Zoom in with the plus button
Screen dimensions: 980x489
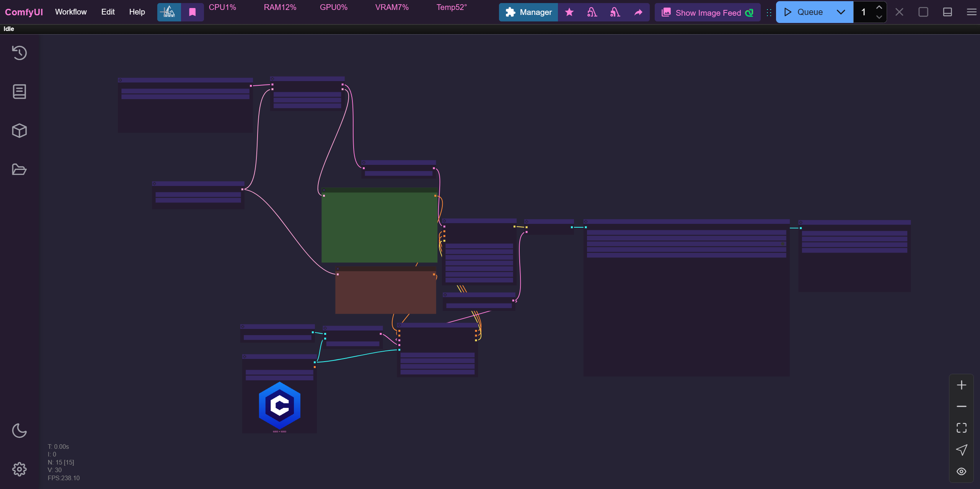961,385
